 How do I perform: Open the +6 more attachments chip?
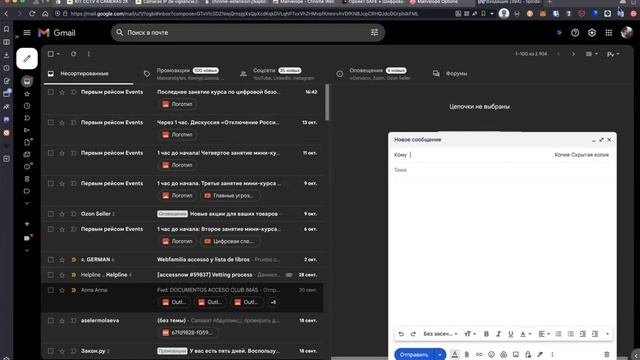(x=273, y=302)
